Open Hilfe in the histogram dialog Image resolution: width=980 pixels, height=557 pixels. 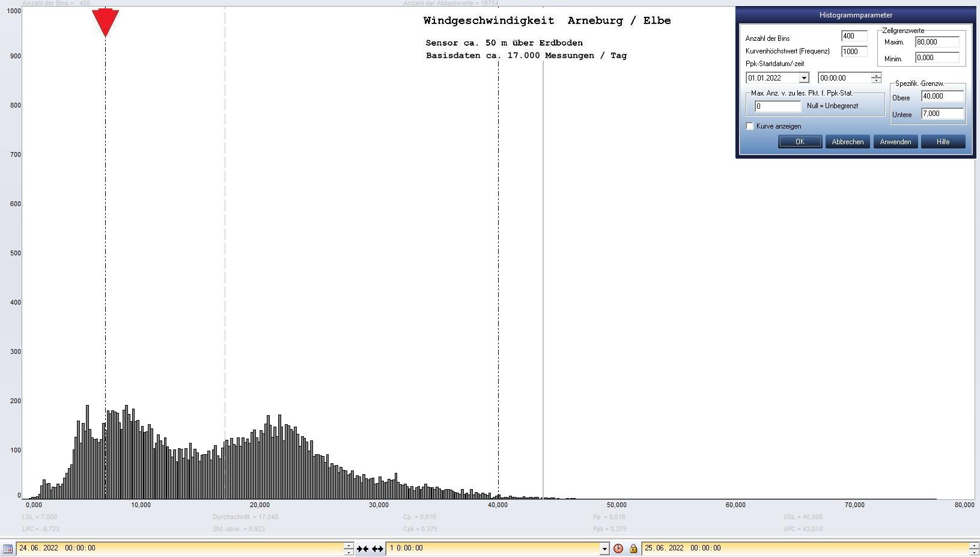(x=943, y=142)
